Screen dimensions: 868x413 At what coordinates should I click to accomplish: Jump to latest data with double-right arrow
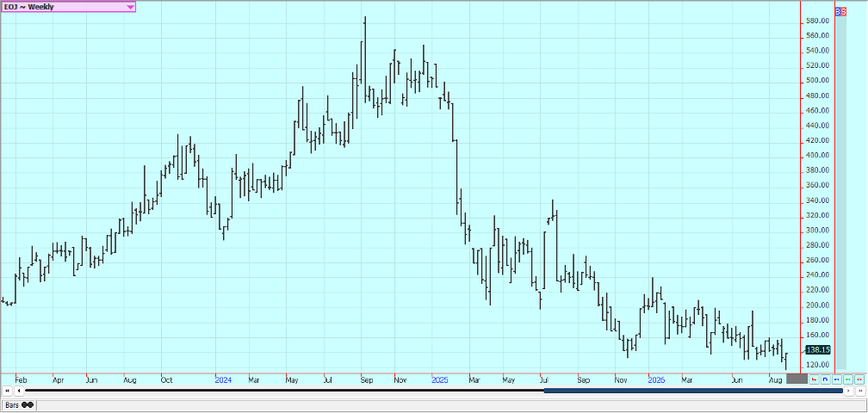[x=860, y=391]
